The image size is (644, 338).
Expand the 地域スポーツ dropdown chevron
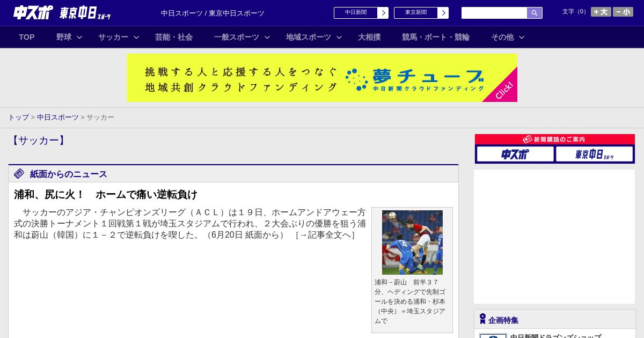pos(339,37)
